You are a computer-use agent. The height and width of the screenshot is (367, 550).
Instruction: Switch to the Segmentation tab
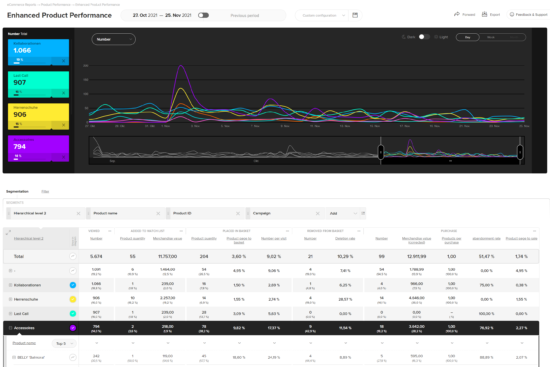pyautogui.click(x=17, y=192)
